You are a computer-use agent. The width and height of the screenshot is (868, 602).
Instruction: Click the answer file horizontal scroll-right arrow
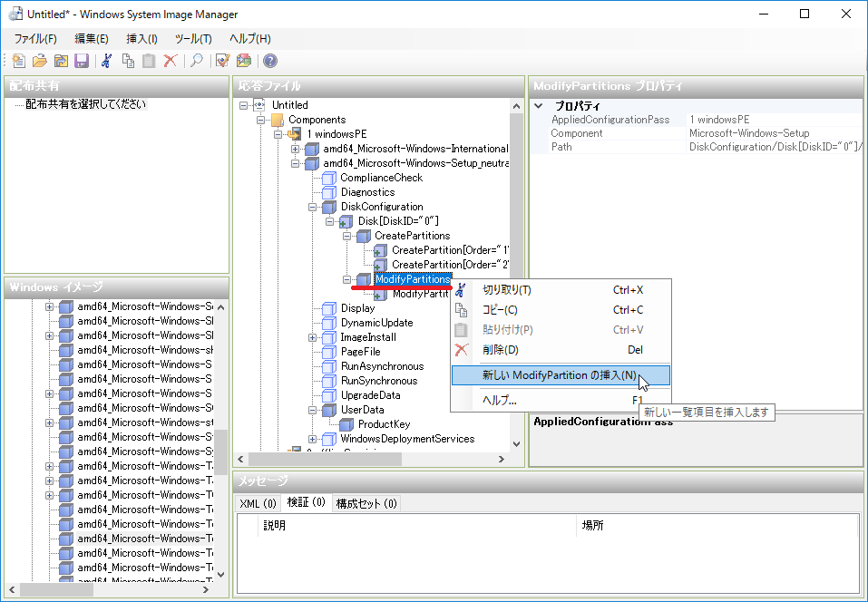click(x=502, y=460)
